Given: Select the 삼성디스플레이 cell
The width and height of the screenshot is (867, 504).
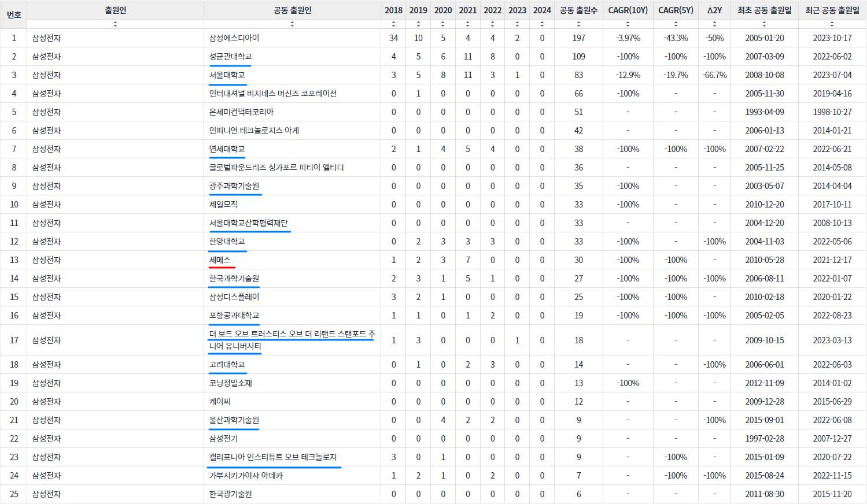Looking at the screenshot, I should (292, 297).
